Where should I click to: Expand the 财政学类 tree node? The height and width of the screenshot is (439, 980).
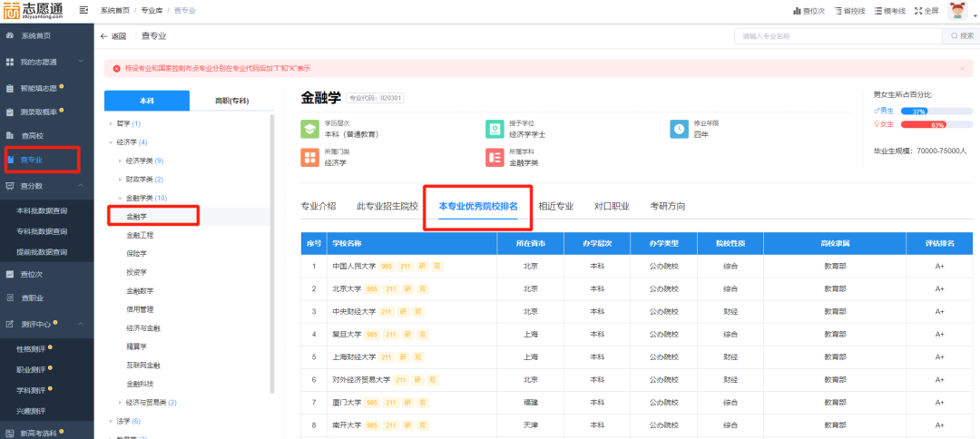click(121, 180)
